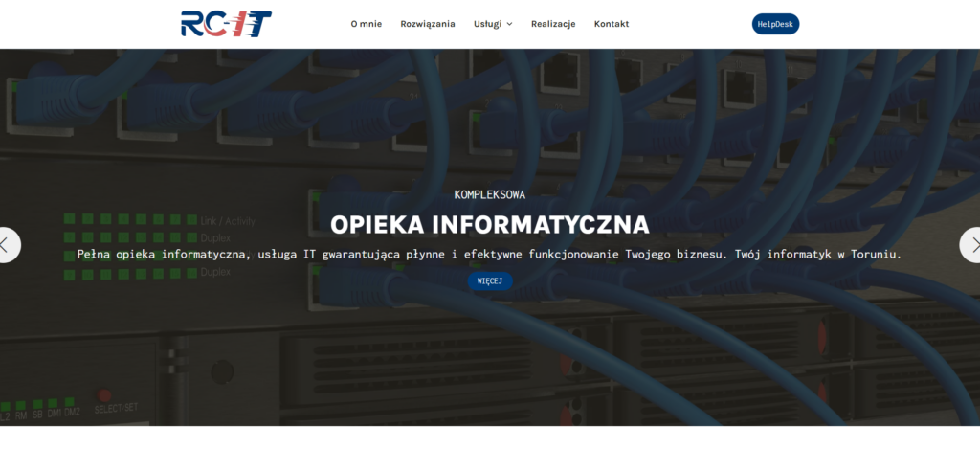Go to previous slide with left arrow
The height and width of the screenshot is (471, 980).
(x=7, y=245)
